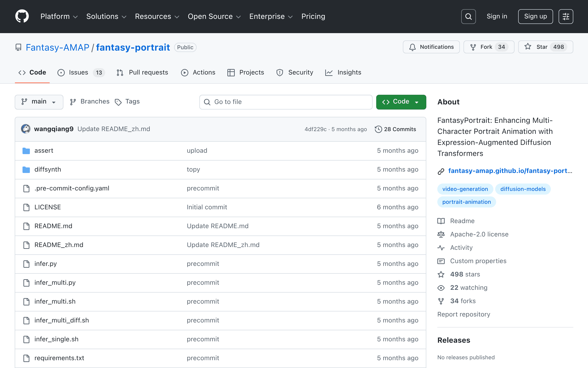Switch to the Security tab
588x368 pixels.
(x=295, y=72)
